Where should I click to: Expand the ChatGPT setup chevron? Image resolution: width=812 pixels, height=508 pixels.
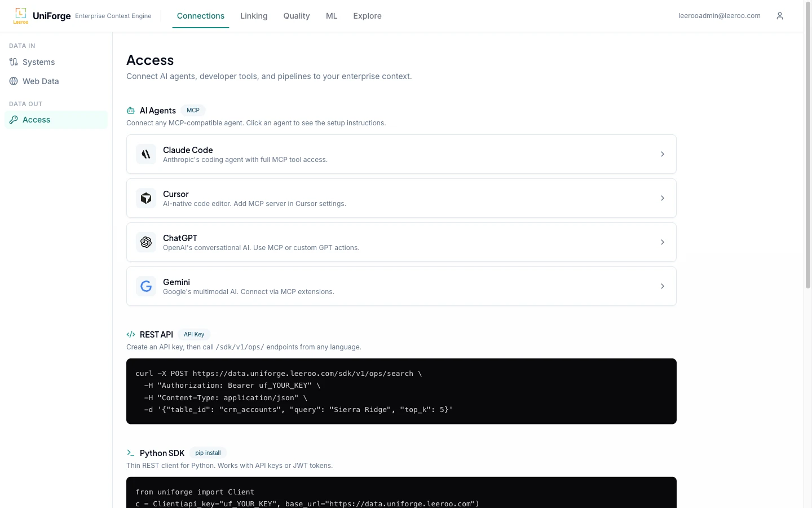click(662, 242)
